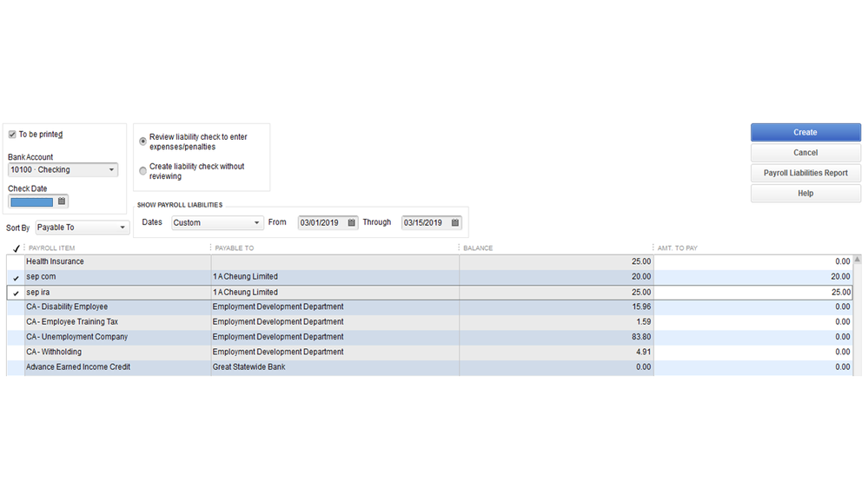Click the 15.96 balance cell
Image resolution: width=868 pixels, height=488 pixels.
click(556, 307)
